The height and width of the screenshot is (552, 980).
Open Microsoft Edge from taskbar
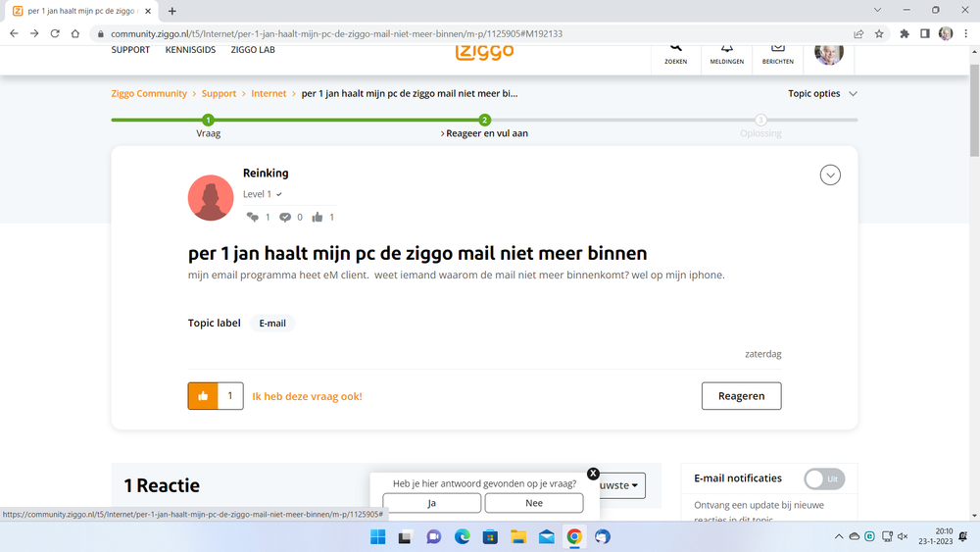(x=463, y=536)
